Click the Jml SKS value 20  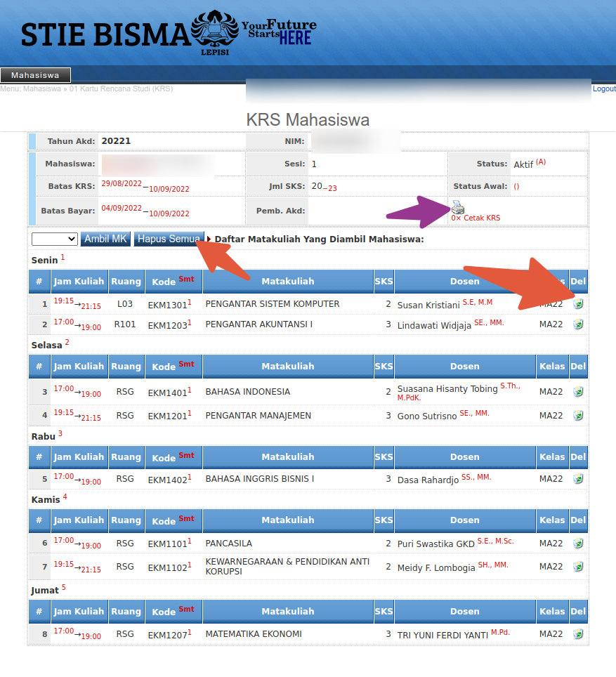(317, 186)
